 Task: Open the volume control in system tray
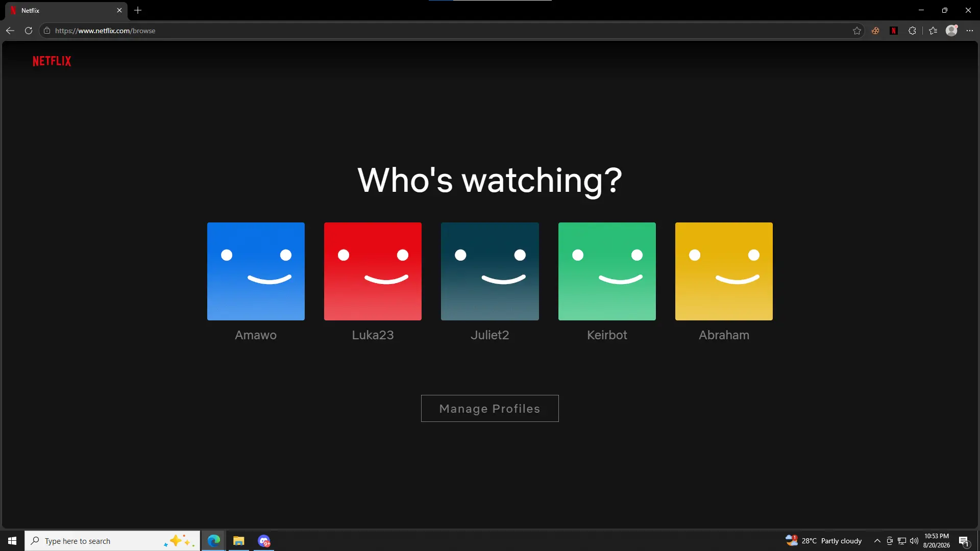tap(914, 541)
